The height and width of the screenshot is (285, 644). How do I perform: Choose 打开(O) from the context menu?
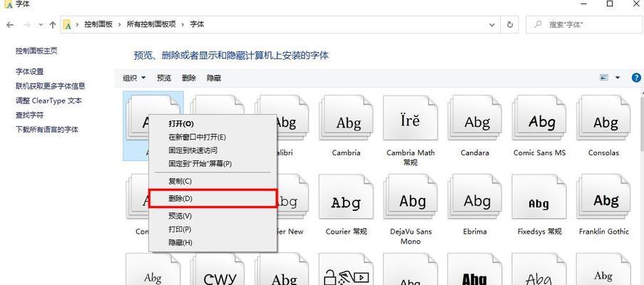[x=213, y=123]
